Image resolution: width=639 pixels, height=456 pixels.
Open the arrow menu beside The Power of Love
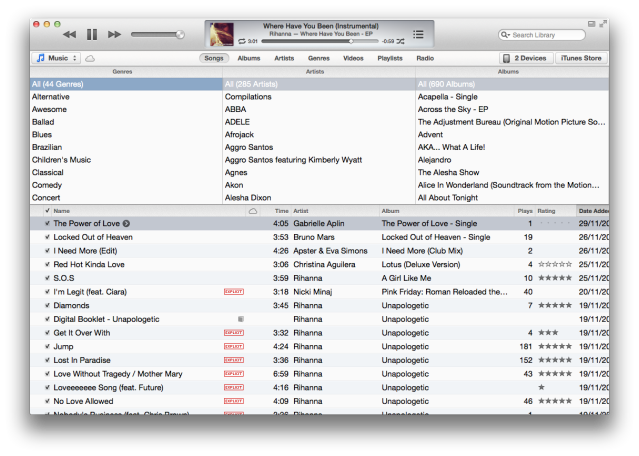coord(126,224)
